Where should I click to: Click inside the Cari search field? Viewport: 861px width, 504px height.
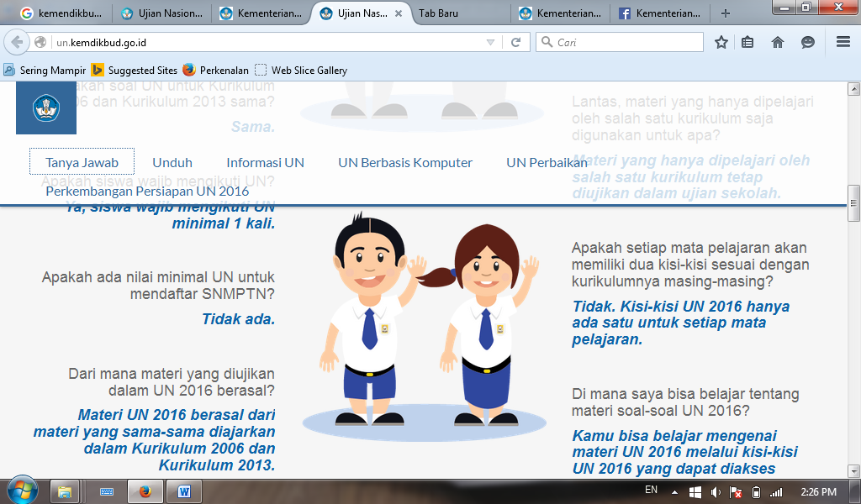pyautogui.click(x=620, y=42)
